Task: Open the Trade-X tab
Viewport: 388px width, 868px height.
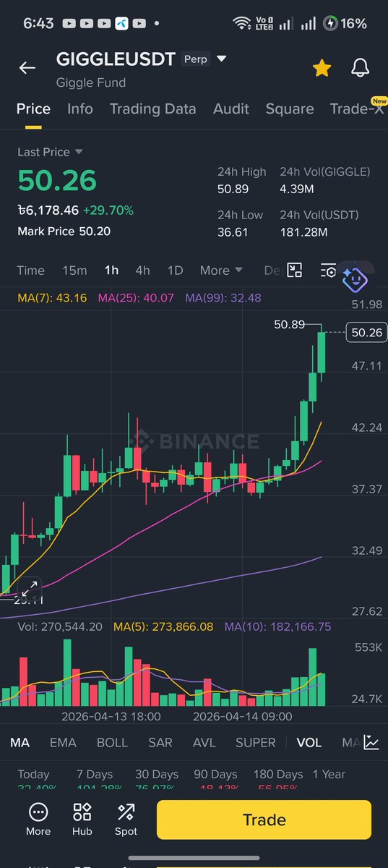Action: 358,109
